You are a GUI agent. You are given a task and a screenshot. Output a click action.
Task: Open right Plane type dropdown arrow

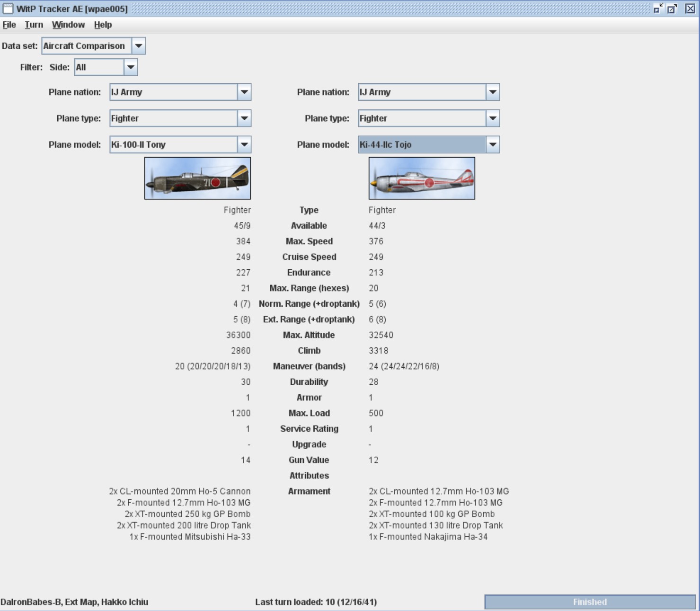tap(493, 118)
